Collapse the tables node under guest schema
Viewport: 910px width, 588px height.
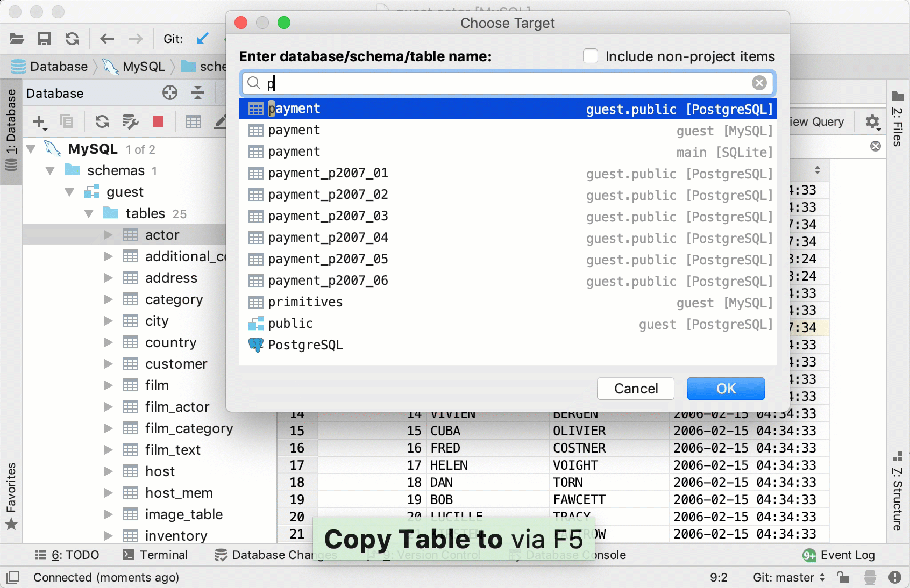point(89,213)
